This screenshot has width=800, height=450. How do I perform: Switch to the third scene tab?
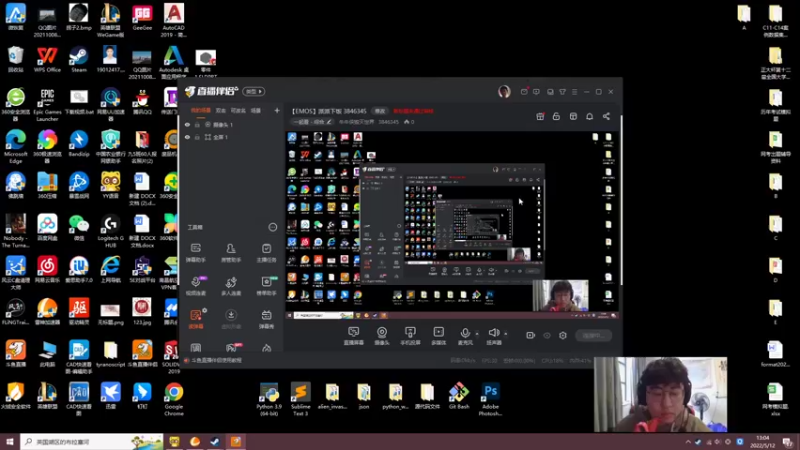238,110
